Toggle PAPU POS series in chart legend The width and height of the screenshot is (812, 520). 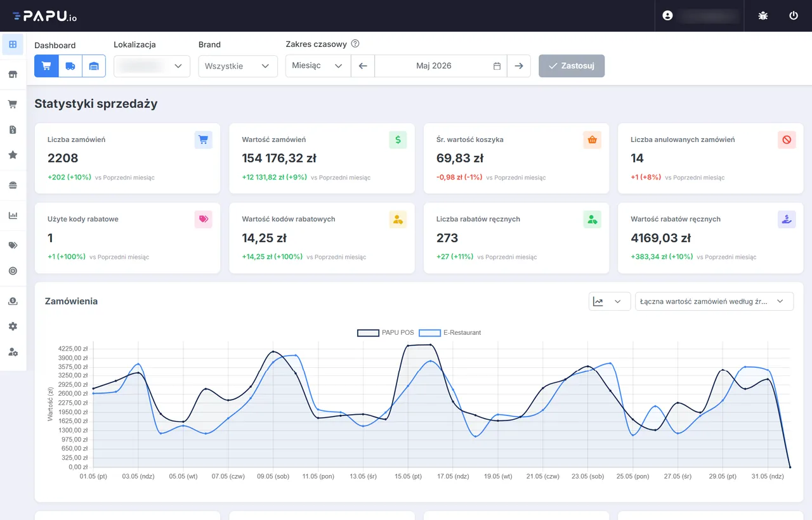click(385, 332)
